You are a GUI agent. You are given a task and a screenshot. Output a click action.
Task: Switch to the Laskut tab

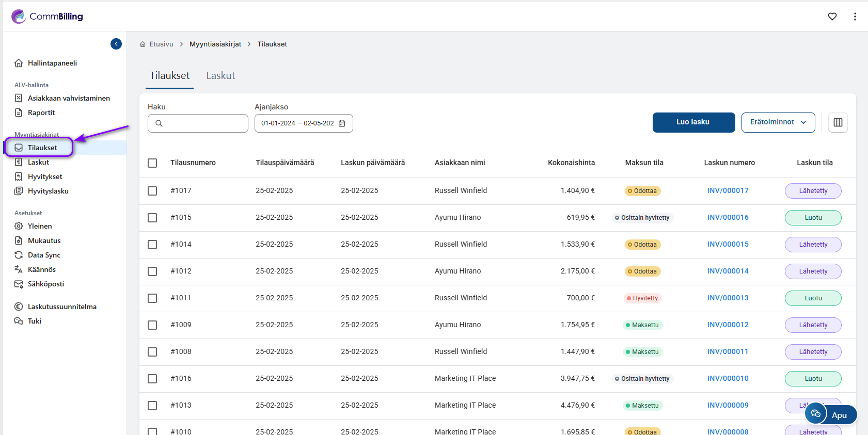pos(220,76)
